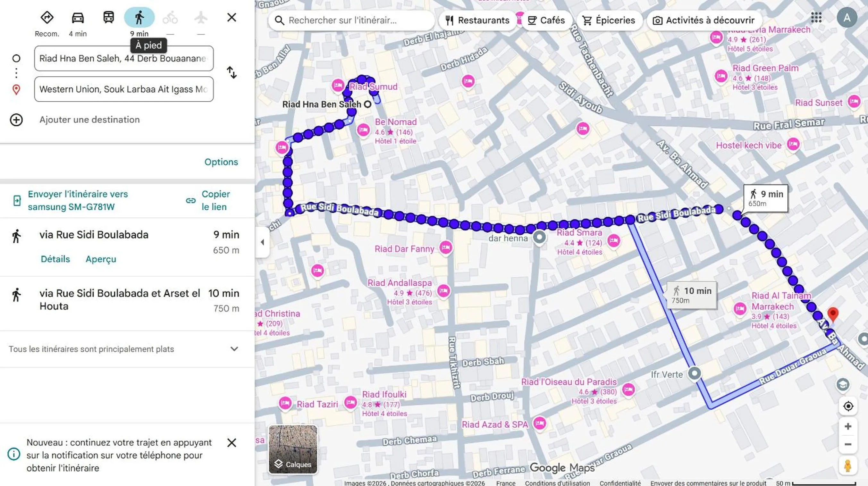
Task: Open the Riad Green Palm marker
Action: (x=721, y=76)
